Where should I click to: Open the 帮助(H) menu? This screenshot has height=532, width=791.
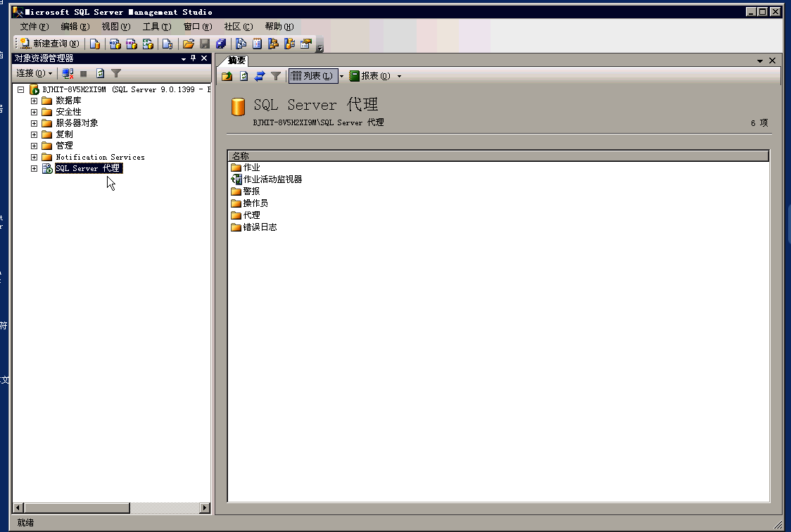pos(279,27)
